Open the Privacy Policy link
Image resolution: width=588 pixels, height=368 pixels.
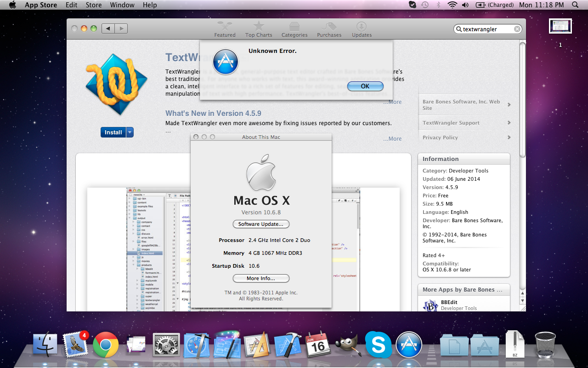click(x=464, y=137)
